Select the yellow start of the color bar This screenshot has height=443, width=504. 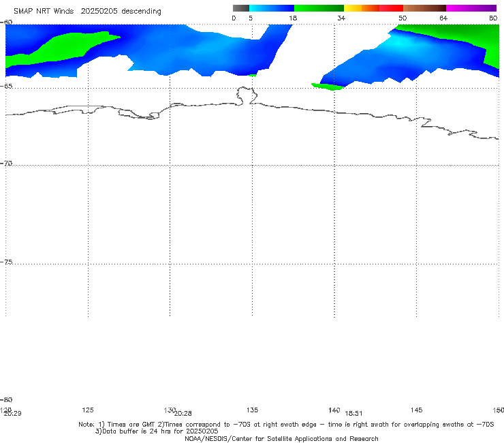click(x=353, y=8)
